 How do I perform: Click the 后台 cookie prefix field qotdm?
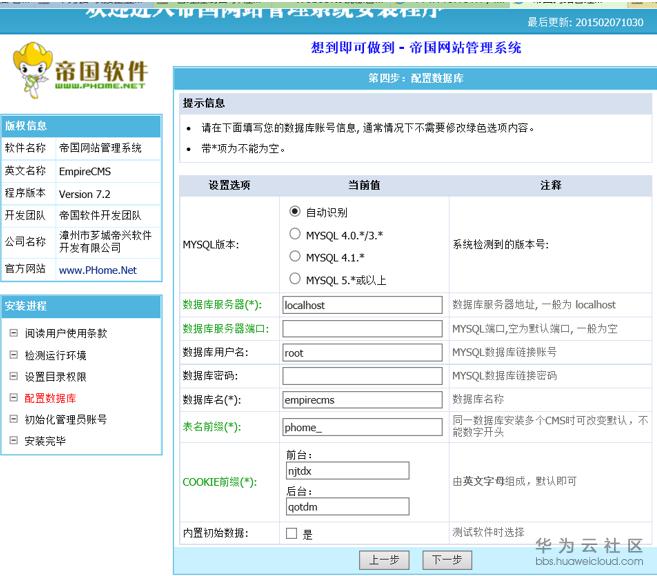[x=347, y=507]
